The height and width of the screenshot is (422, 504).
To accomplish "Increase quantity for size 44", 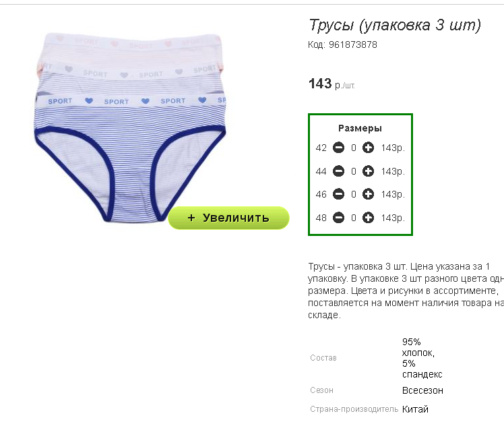I will click(x=368, y=171).
